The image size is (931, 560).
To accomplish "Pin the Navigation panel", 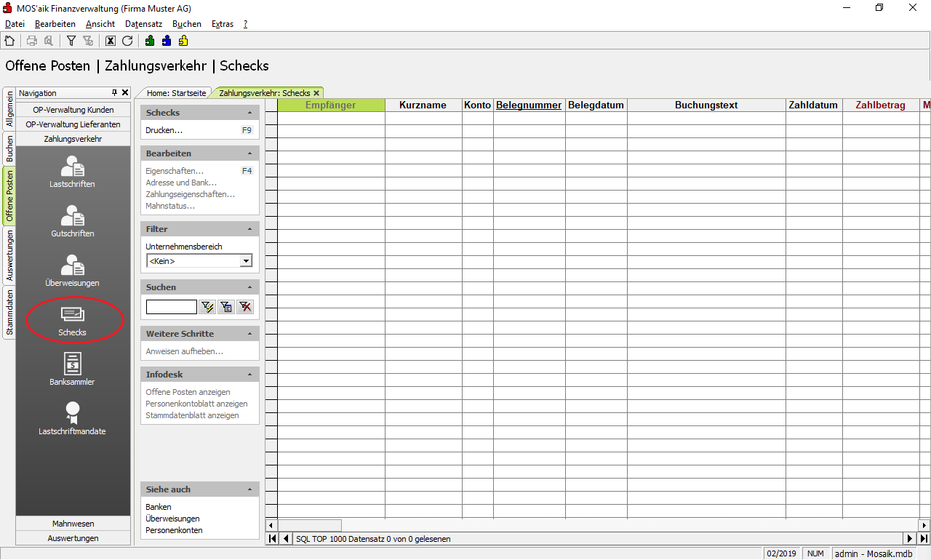I will (x=114, y=93).
